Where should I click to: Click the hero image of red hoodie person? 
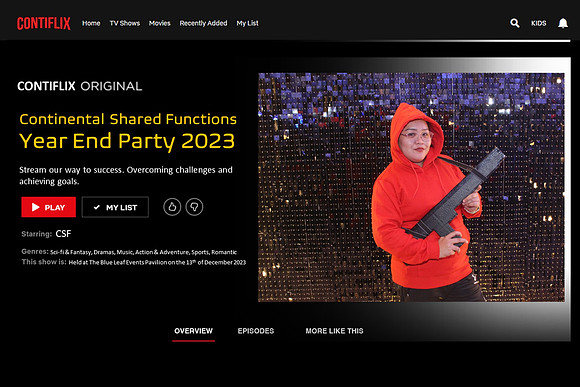click(411, 187)
